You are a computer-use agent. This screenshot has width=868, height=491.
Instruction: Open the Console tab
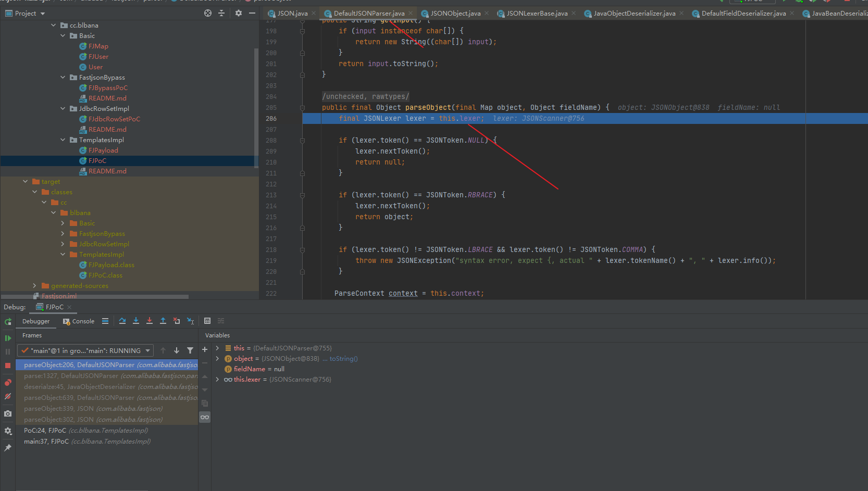coord(79,321)
